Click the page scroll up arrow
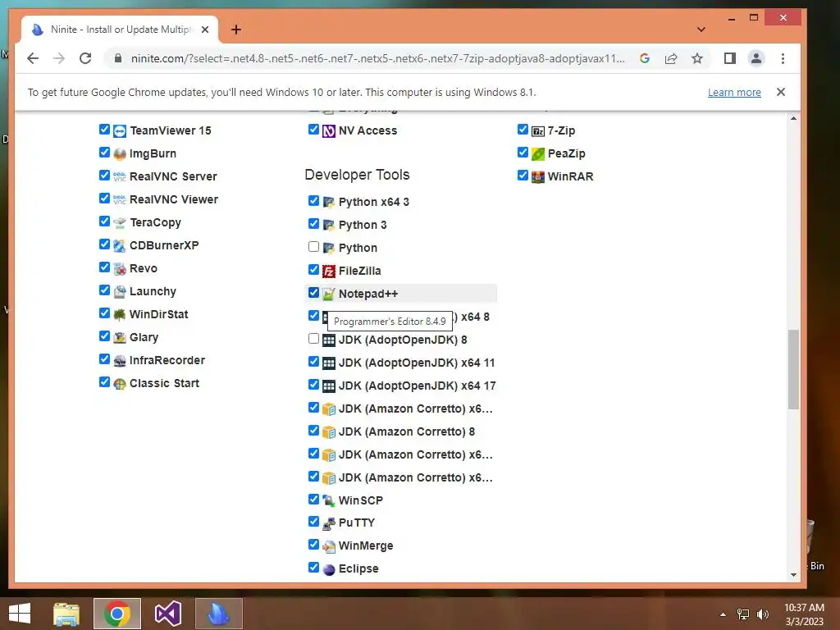Screen dimensions: 840x630 [x=793, y=118]
